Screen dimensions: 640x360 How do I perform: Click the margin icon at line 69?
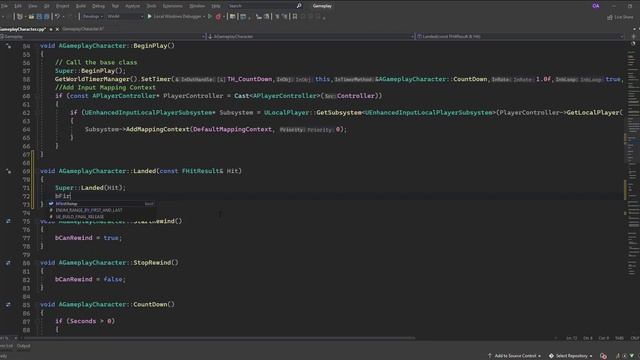(9, 171)
